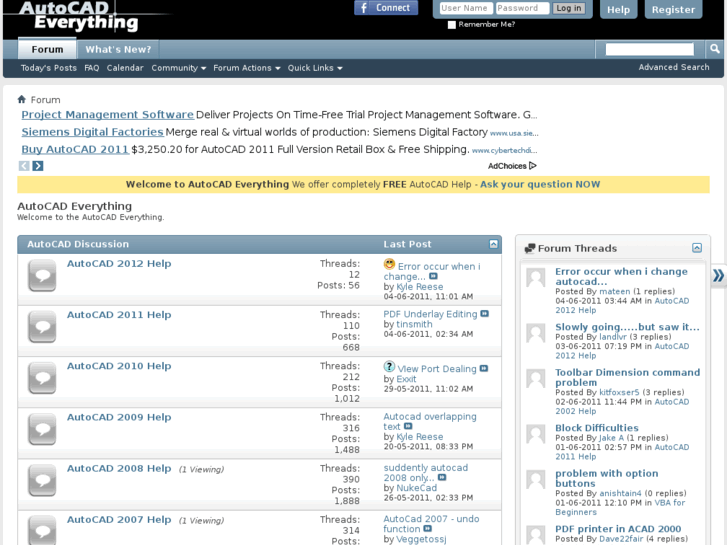Open PDF Underlay Editing last post
Viewport: 727px width, 545px height.
click(430, 314)
